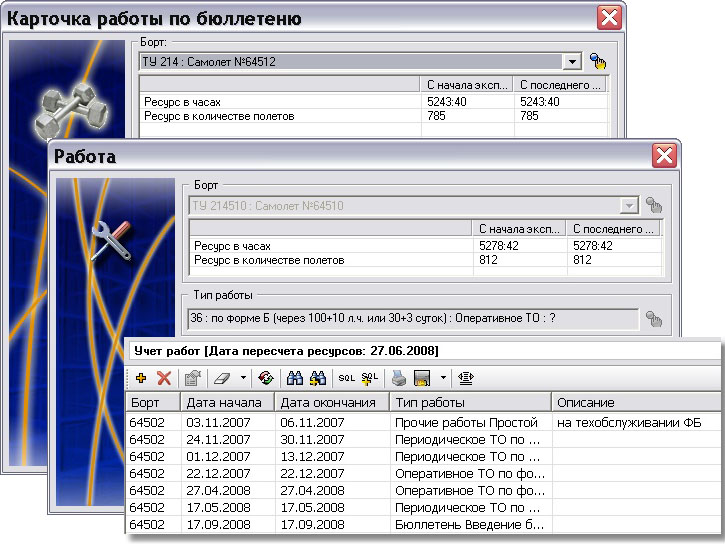Image resolution: width=725 pixels, height=546 pixels.
Task: Expand the Борт dropdown showing Самолет №64512
Action: (x=572, y=62)
